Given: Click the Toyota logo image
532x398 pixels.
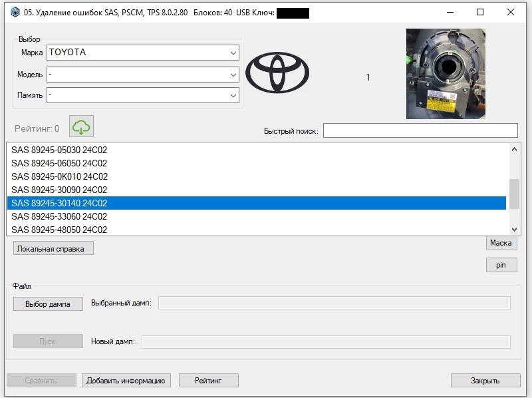Looking at the screenshot, I should click(277, 73).
